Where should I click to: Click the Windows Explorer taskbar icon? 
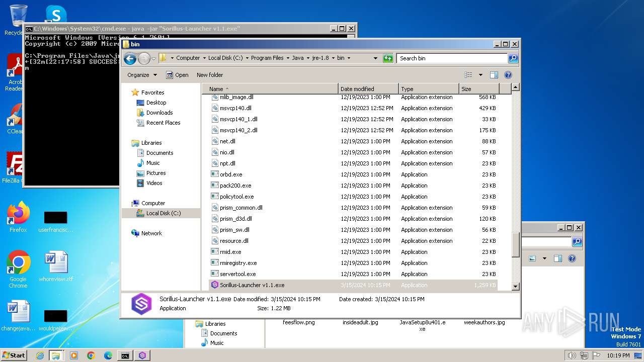coord(56,355)
